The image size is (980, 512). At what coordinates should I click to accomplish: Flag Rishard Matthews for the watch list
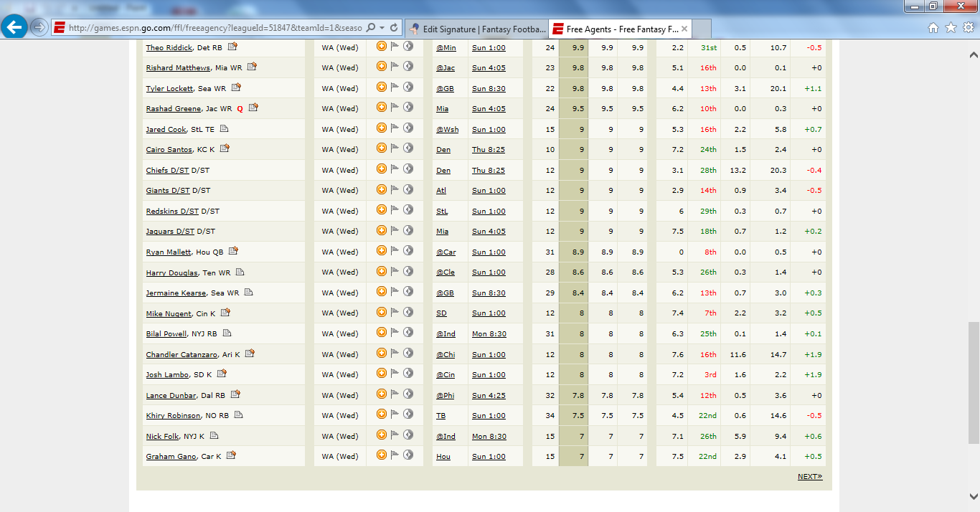pos(395,67)
